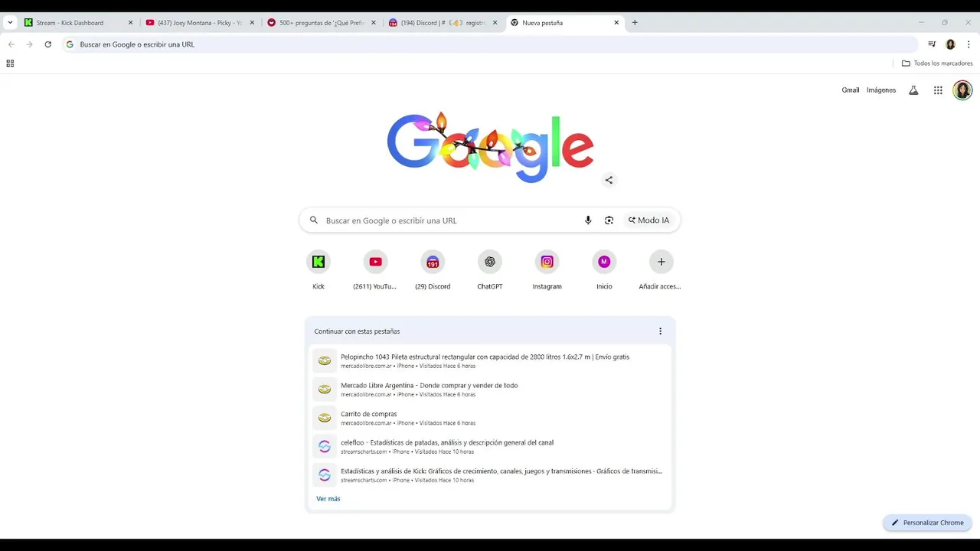The height and width of the screenshot is (551, 980).
Task: Open Chrome three-dot menu
Action: click(969, 44)
